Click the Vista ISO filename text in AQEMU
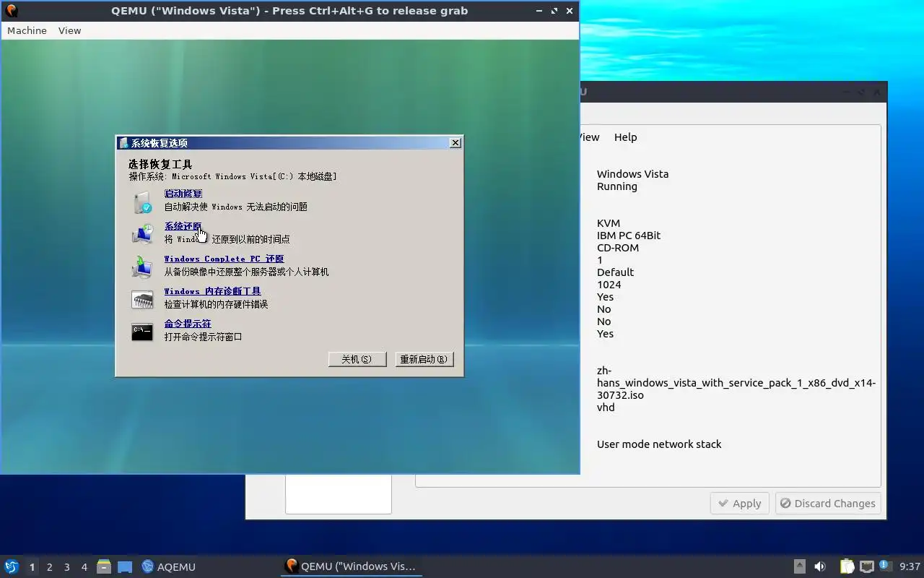 pyautogui.click(x=736, y=383)
